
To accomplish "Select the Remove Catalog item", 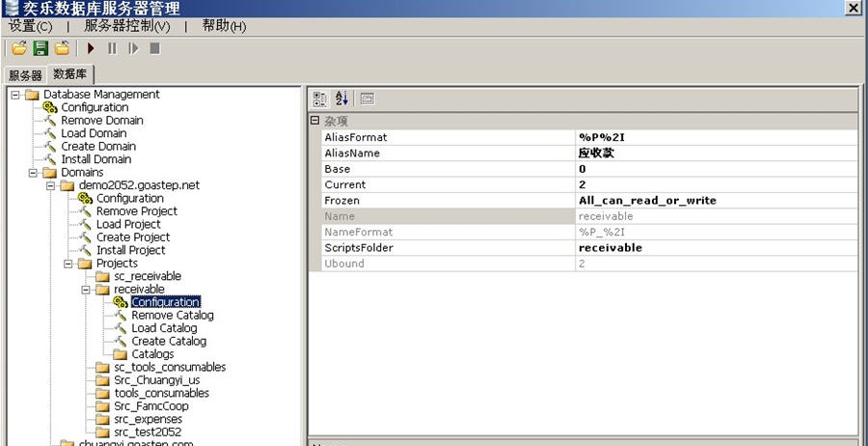I will pyautogui.click(x=173, y=316).
